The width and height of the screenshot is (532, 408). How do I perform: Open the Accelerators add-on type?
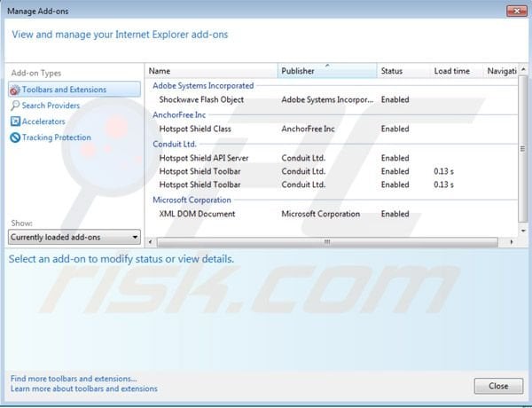(x=43, y=122)
